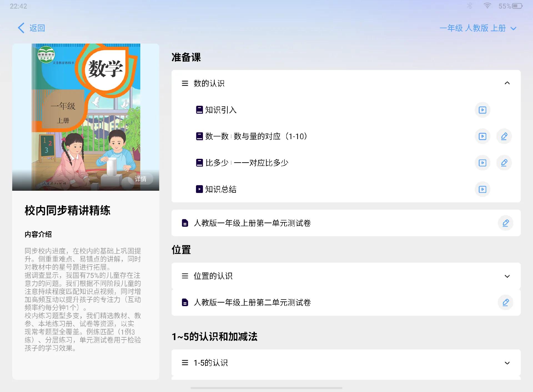Viewport: 533px width, 392px height.
Task: Collapse the 数的认识 section chevron
Action: coord(507,83)
